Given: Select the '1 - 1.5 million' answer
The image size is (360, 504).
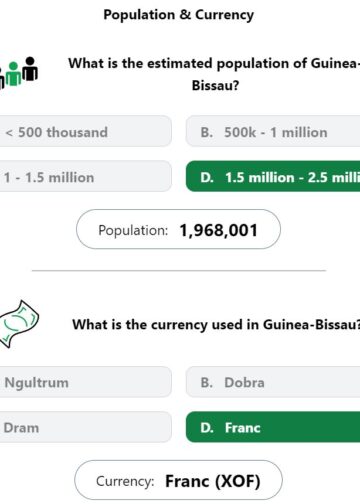Looking at the screenshot, I should pyautogui.click(x=86, y=176).
